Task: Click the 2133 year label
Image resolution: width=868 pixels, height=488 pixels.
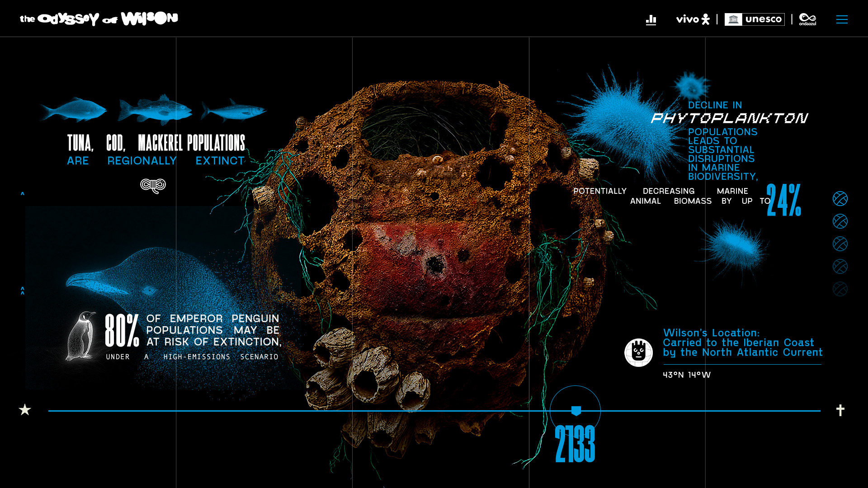Action: pyautogui.click(x=575, y=444)
